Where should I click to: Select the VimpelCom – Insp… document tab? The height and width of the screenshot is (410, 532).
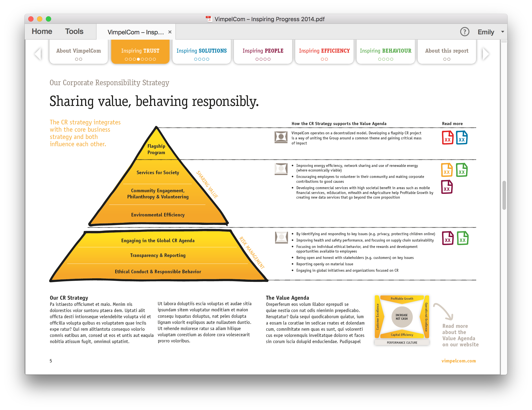click(x=136, y=32)
